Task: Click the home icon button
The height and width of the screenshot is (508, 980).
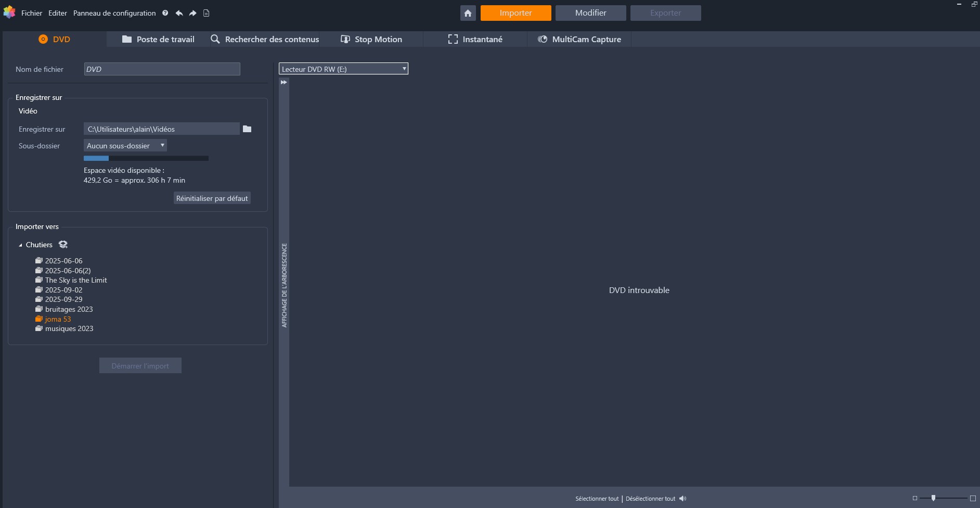Action: click(468, 13)
